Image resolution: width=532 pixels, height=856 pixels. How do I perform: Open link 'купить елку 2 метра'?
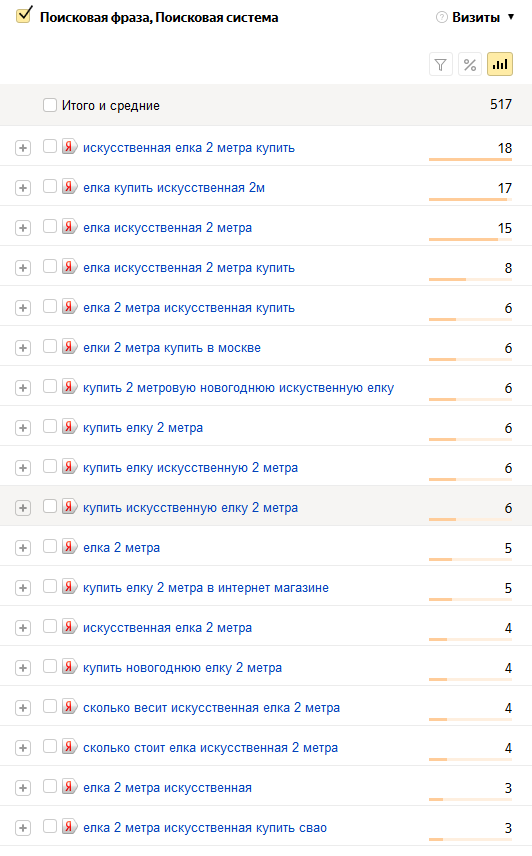tap(143, 427)
